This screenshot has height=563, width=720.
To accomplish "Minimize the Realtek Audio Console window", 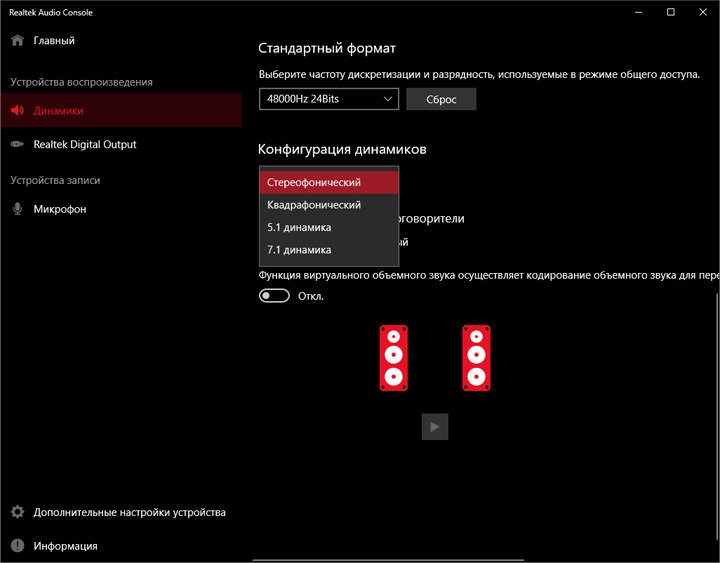I will 639,12.
